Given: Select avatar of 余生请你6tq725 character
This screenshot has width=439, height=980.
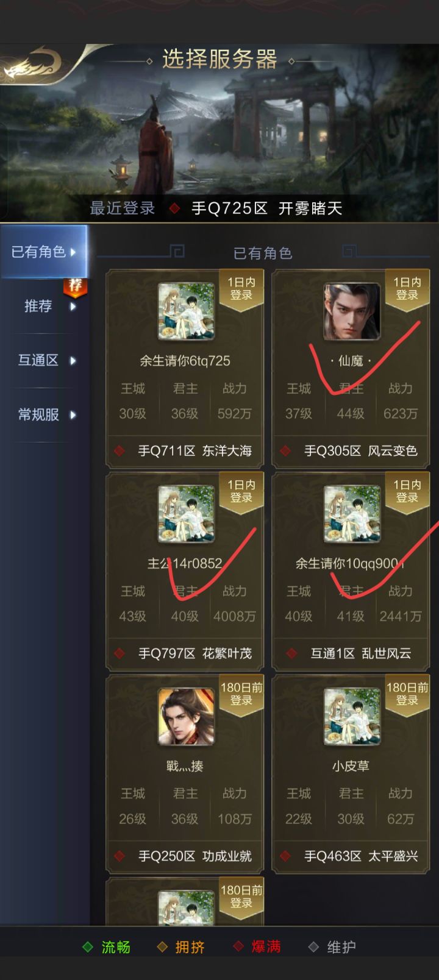Looking at the screenshot, I should pos(186,311).
